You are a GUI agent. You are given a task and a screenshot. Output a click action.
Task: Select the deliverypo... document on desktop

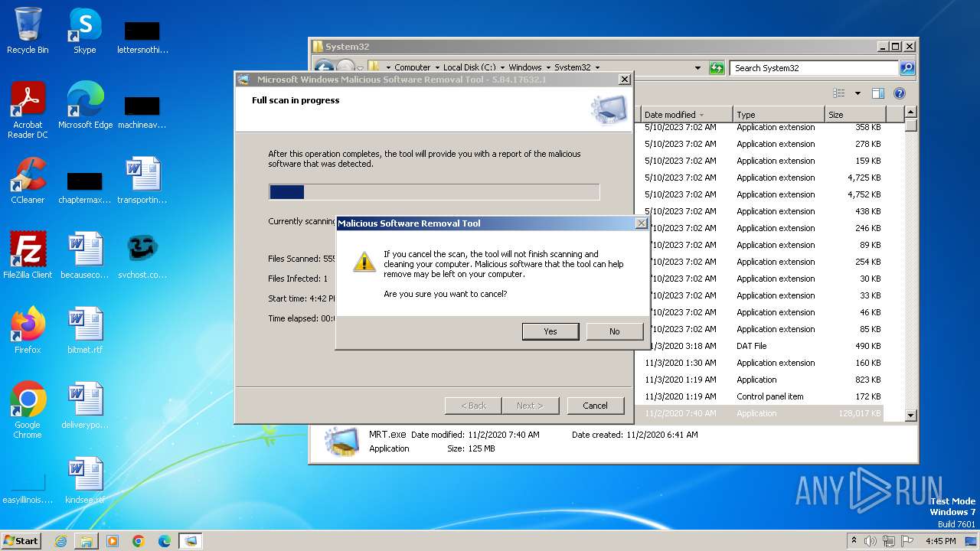click(x=85, y=406)
